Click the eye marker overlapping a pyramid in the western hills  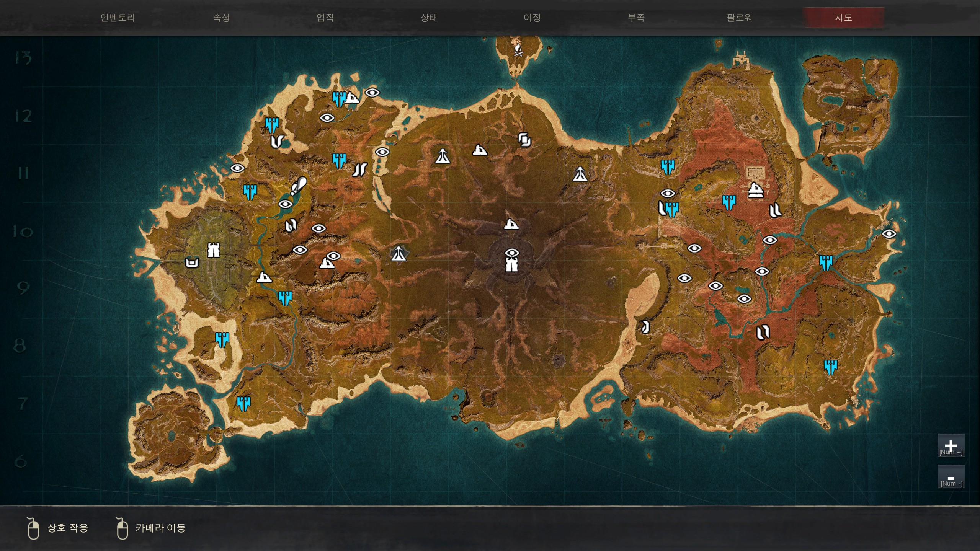333,256
